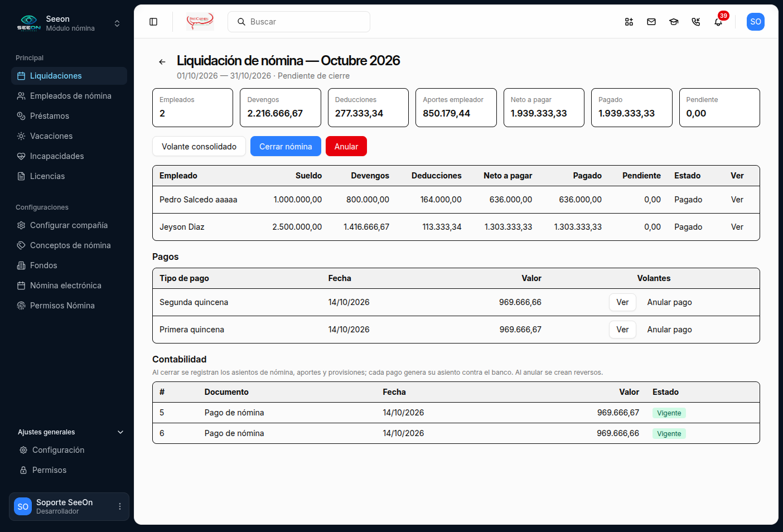
Task: Open Liquidaciones in the sidebar
Action: [69, 76]
